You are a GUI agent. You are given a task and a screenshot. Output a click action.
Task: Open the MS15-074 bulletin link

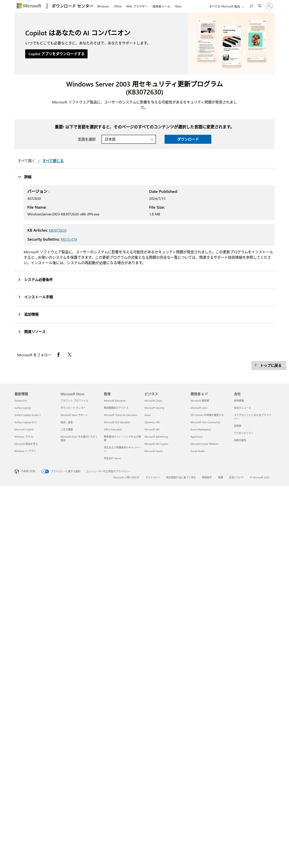(x=69, y=240)
